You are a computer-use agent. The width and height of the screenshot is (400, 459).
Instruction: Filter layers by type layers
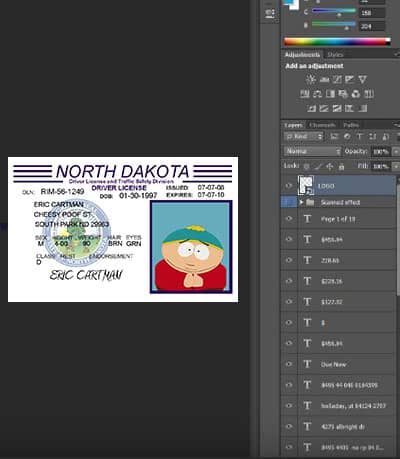coord(360,136)
